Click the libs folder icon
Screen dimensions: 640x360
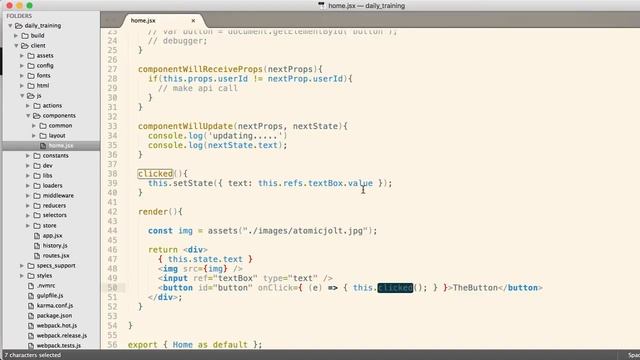37,176
